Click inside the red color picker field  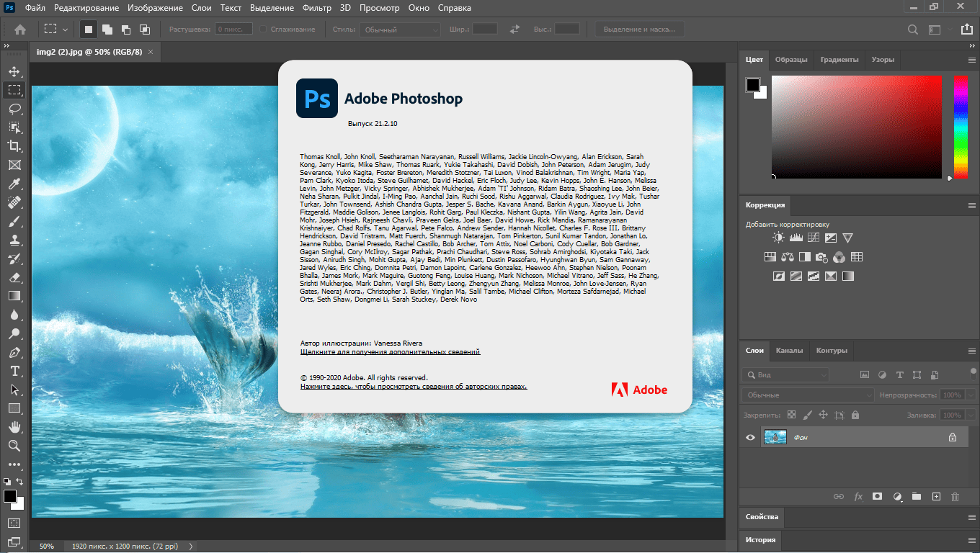(857, 127)
